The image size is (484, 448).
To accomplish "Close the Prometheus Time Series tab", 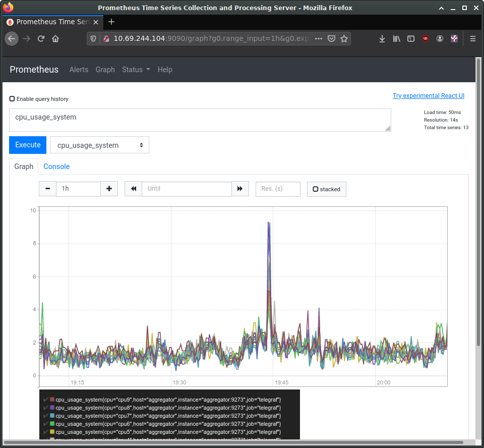I will 96,22.
